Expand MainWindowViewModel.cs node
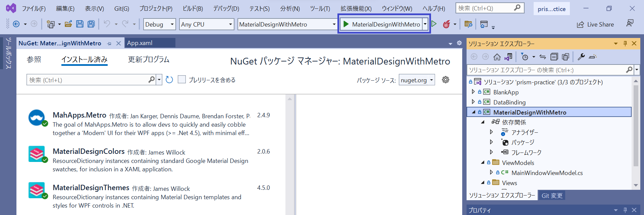 pos(491,172)
